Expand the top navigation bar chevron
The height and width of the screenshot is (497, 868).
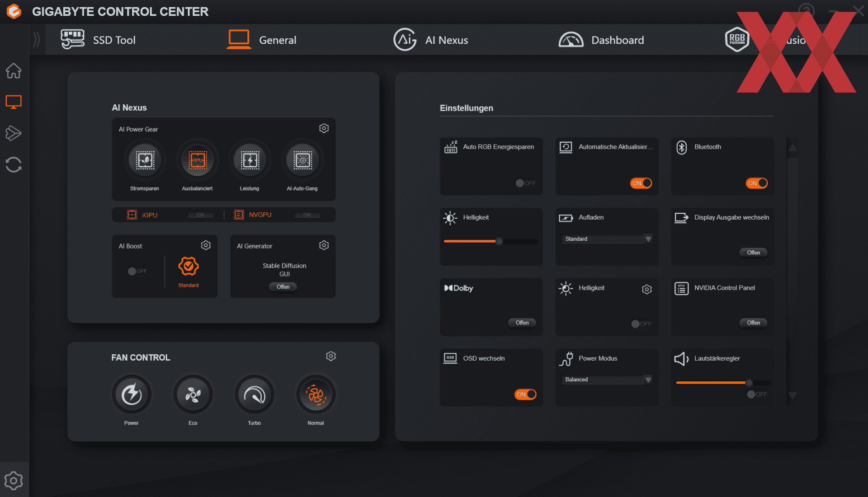coord(37,40)
